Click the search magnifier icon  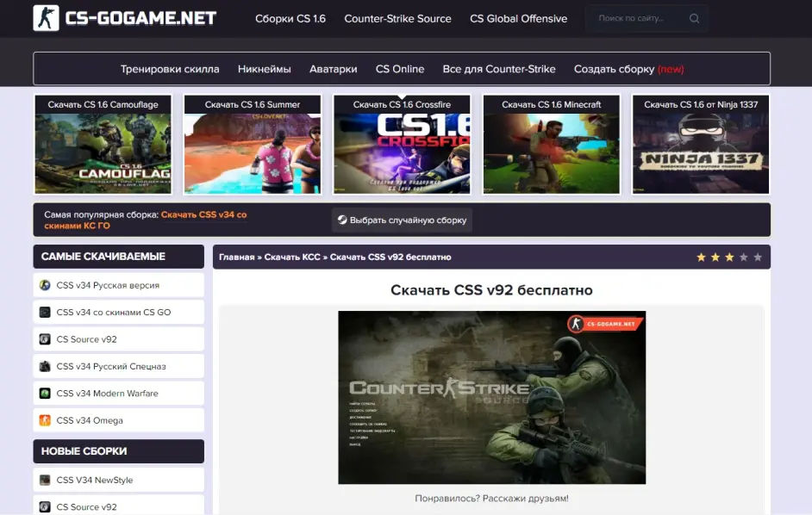(x=694, y=18)
